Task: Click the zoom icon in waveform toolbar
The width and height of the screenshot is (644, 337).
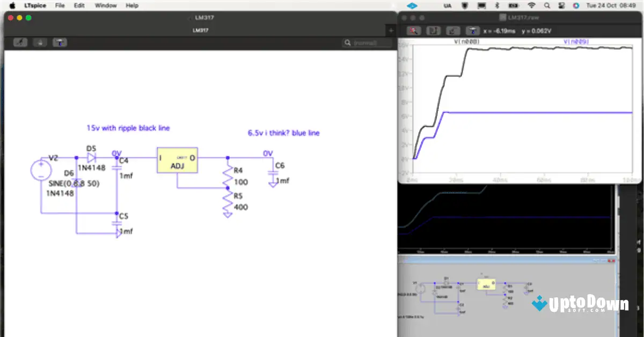Action: click(413, 31)
